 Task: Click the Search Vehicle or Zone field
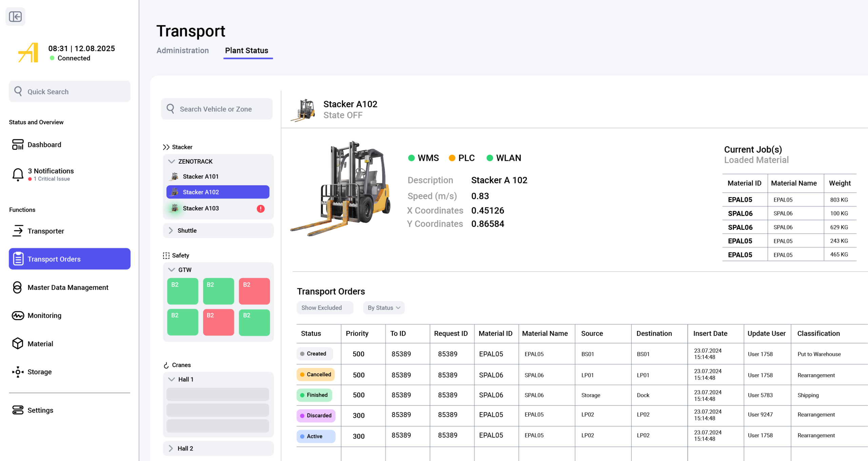click(x=217, y=109)
